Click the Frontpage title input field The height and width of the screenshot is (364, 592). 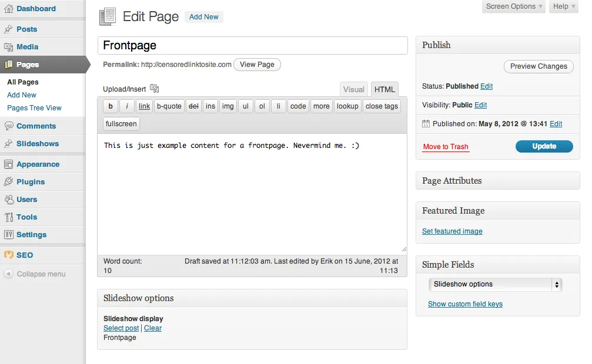[x=252, y=45]
